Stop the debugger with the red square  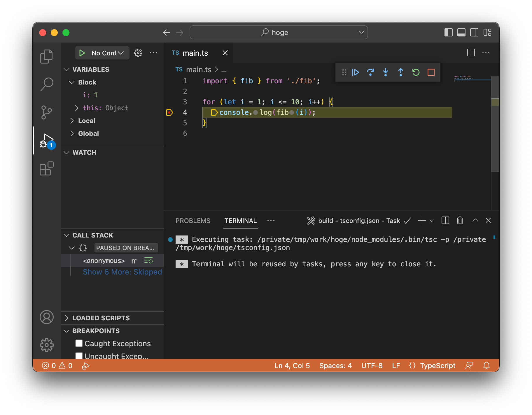431,72
